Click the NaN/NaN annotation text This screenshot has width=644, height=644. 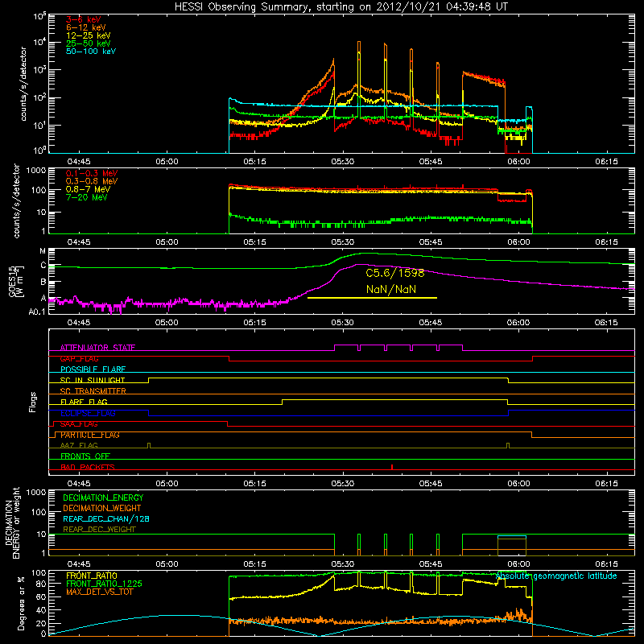click(x=391, y=289)
